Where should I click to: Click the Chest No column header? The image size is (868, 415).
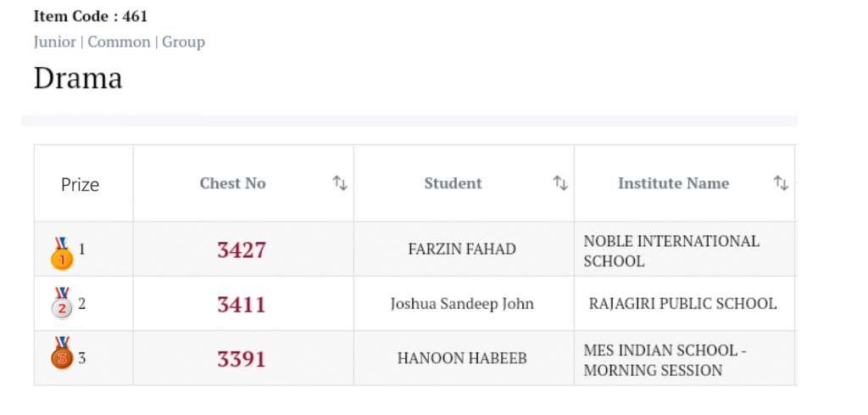232,183
